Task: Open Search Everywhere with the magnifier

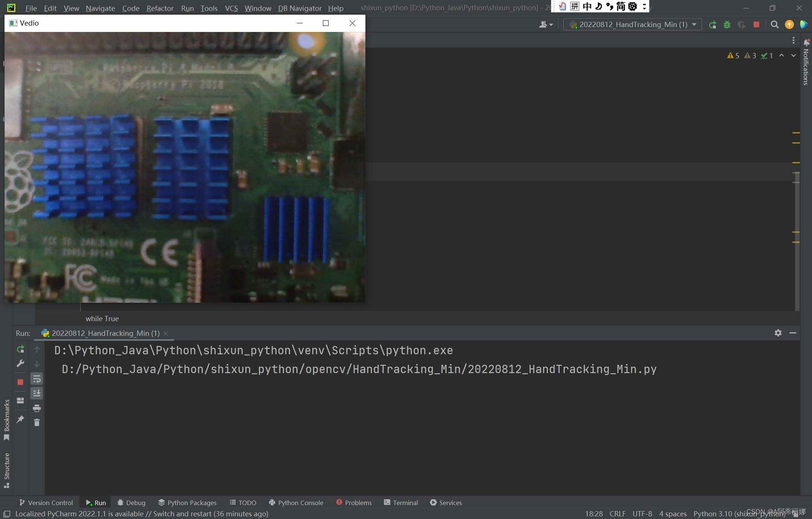Action: click(774, 24)
